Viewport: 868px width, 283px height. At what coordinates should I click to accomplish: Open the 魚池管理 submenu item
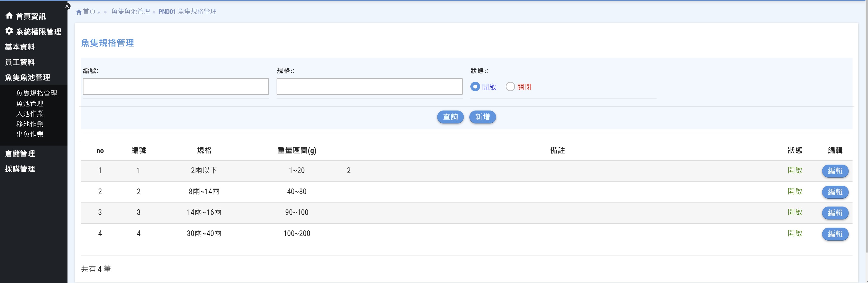coord(30,104)
